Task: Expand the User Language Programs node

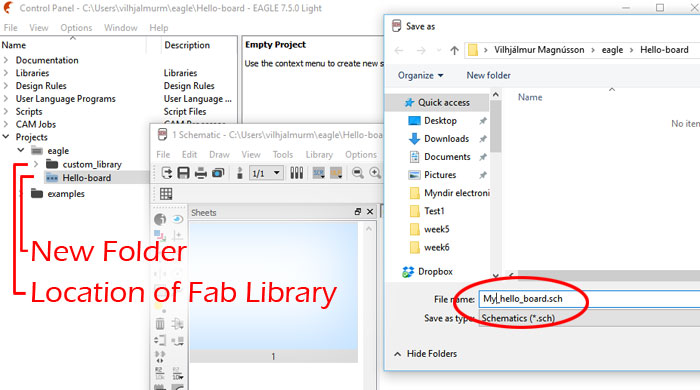Action: point(6,99)
